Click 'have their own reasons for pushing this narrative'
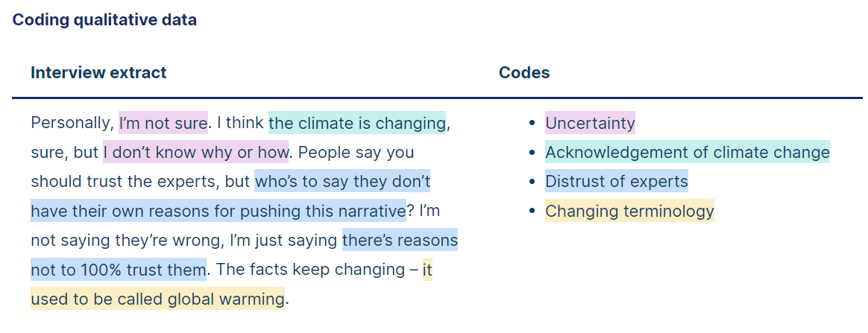 (218, 211)
